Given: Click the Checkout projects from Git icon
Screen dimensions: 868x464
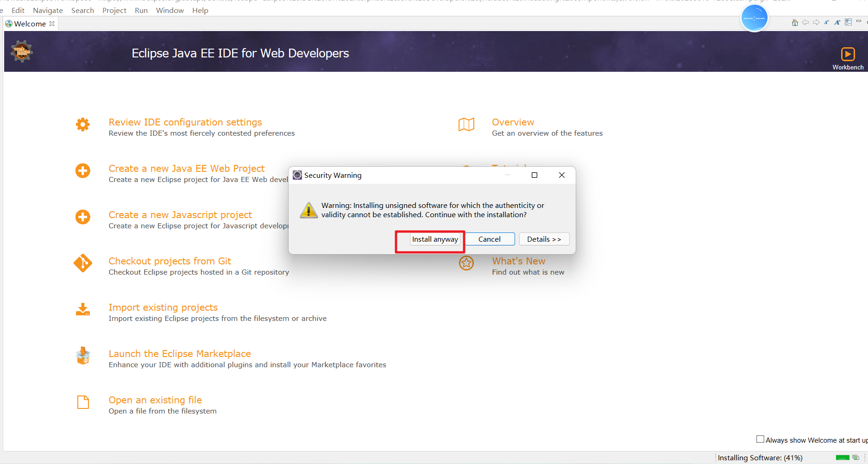Looking at the screenshot, I should 82,263.
